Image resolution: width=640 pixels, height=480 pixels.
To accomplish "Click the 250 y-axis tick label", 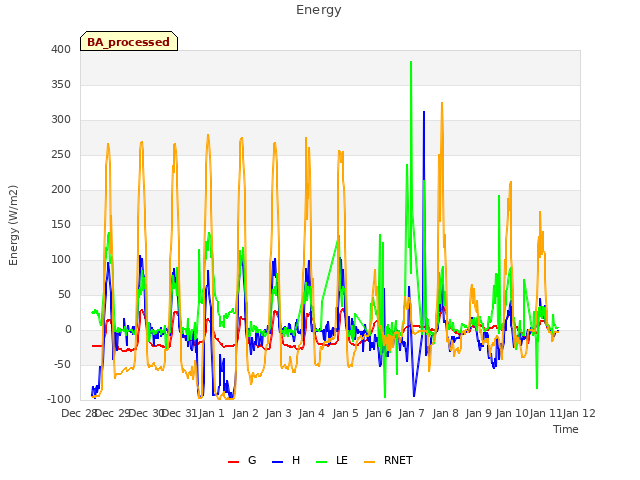I will [x=61, y=155].
